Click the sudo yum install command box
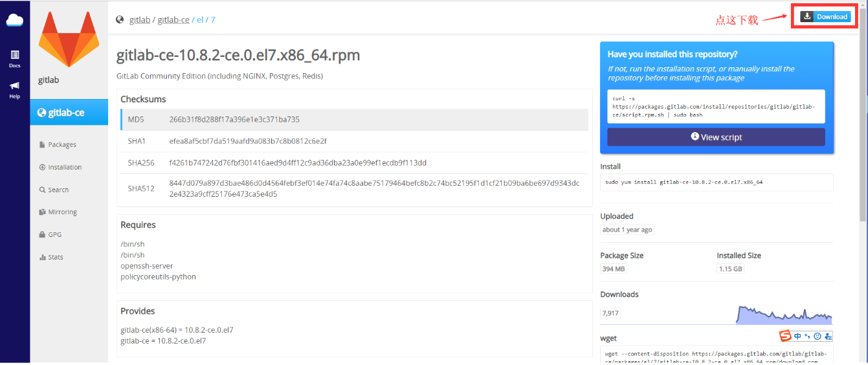The image size is (868, 365). [717, 182]
